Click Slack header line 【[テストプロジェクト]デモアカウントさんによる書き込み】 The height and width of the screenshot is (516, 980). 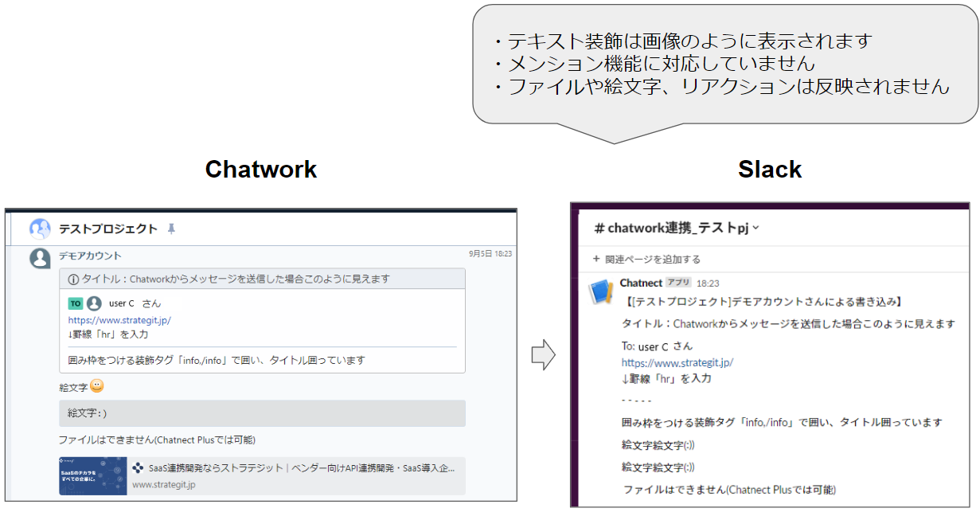(x=764, y=302)
